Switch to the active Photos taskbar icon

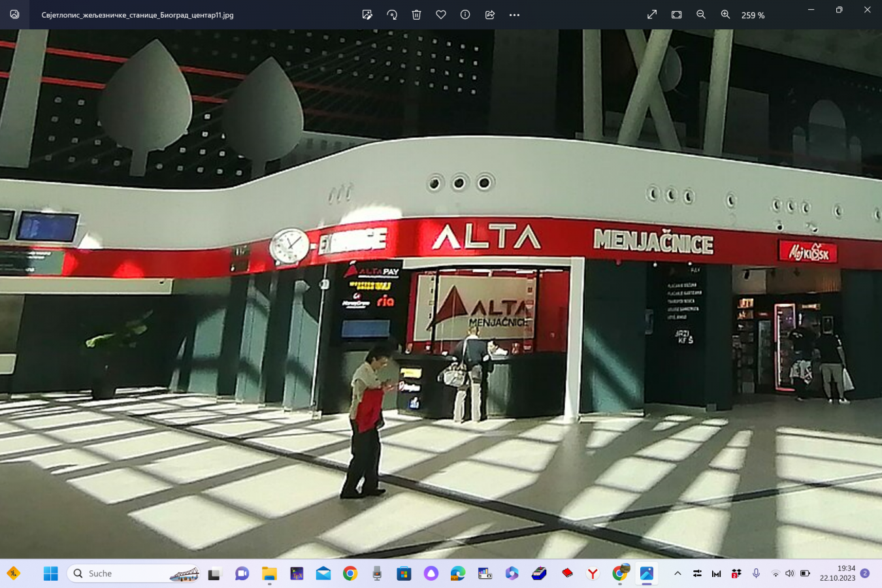click(x=647, y=574)
